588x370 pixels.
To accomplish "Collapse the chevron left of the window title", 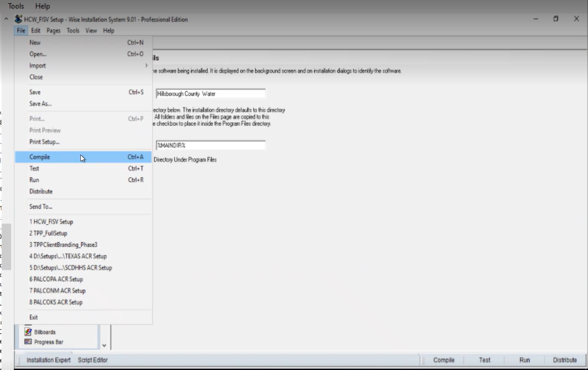I will (6, 18).
